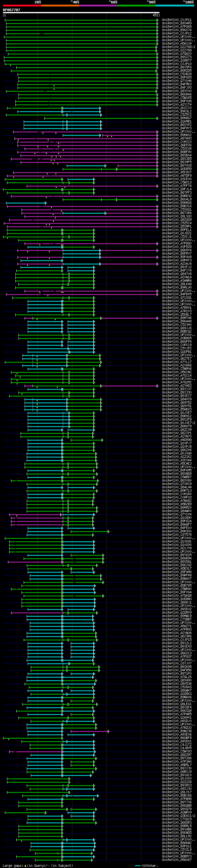
Task: Select the UniRef100_B6TXR4 label
Action: click(176, 213)
